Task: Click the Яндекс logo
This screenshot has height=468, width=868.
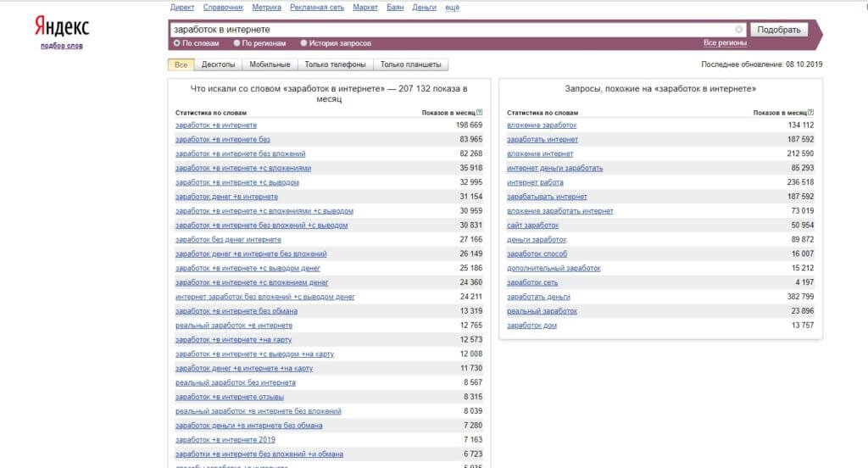Action: click(x=61, y=26)
